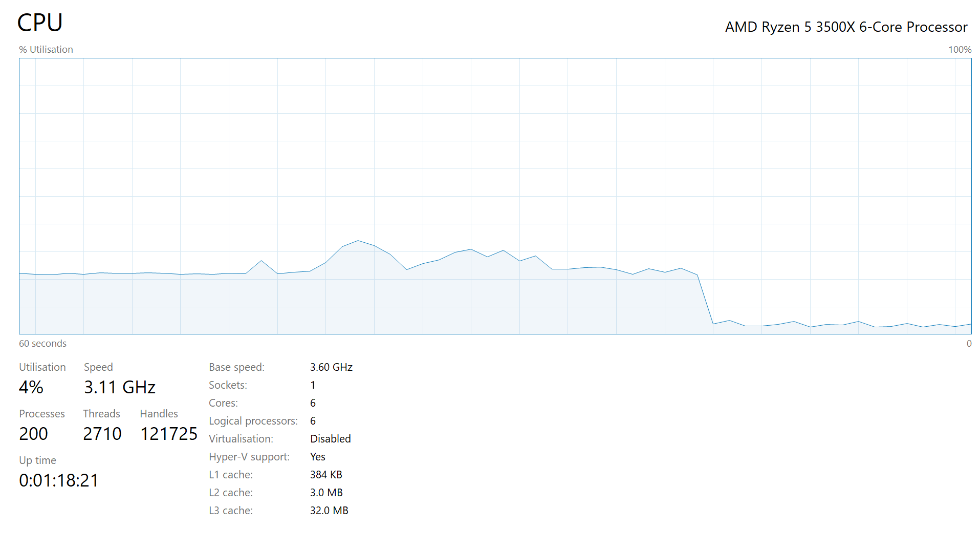Click the Processes label
Image resolution: width=980 pixels, height=549 pixels.
pyautogui.click(x=42, y=413)
